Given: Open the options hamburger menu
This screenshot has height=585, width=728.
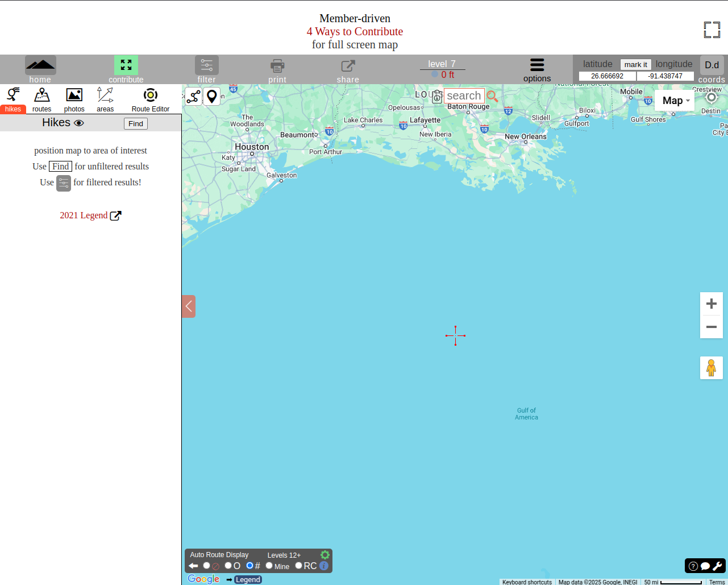Looking at the screenshot, I should (537, 65).
